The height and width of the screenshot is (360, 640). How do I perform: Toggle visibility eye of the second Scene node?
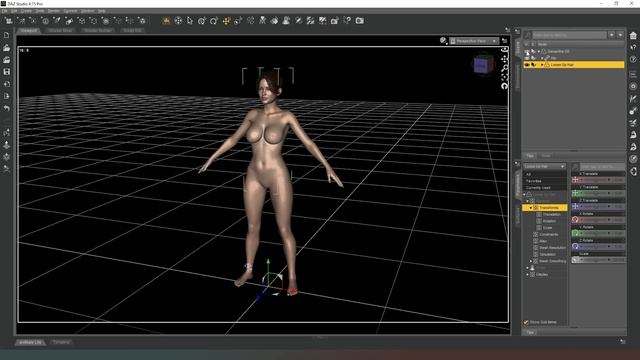tap(527, 58)
